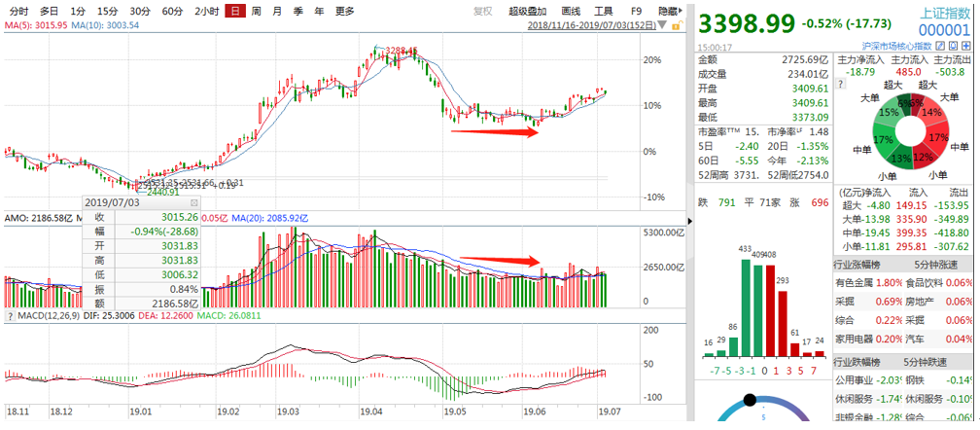Click the add-to-watchlist plus icon

(x=969, y=46)
